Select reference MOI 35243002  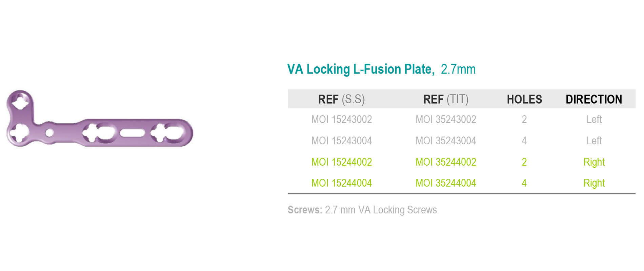tap(446, 119)
